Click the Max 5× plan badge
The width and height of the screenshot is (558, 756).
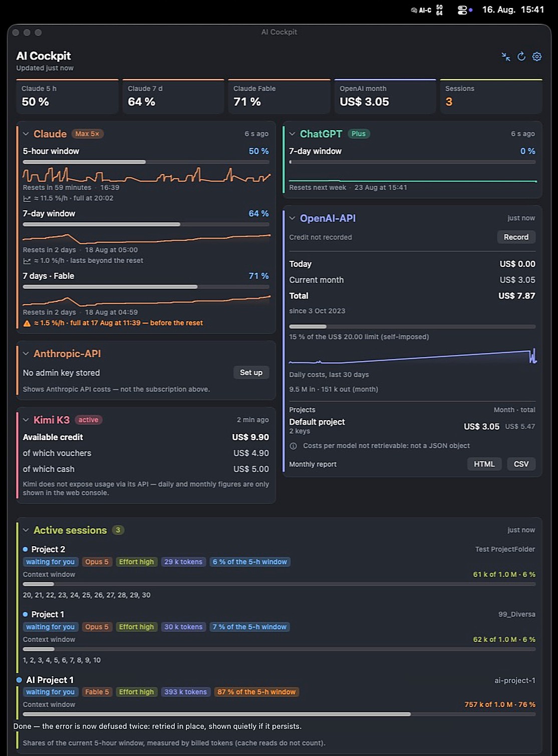87,134
